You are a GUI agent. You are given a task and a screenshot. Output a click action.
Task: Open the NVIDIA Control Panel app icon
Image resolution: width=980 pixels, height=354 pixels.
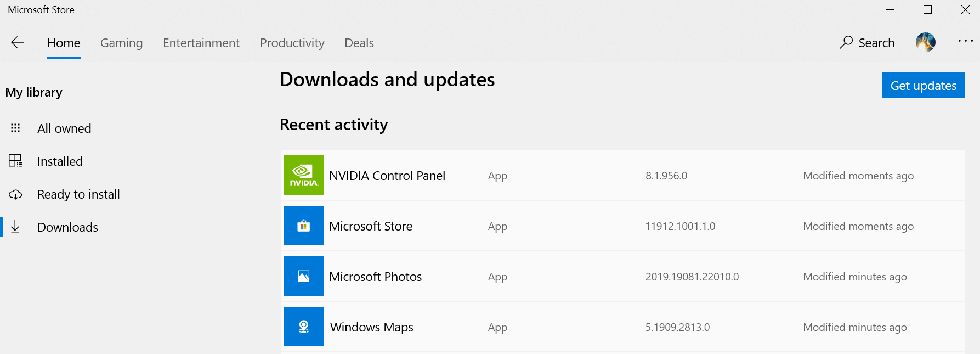pos(304,175)
